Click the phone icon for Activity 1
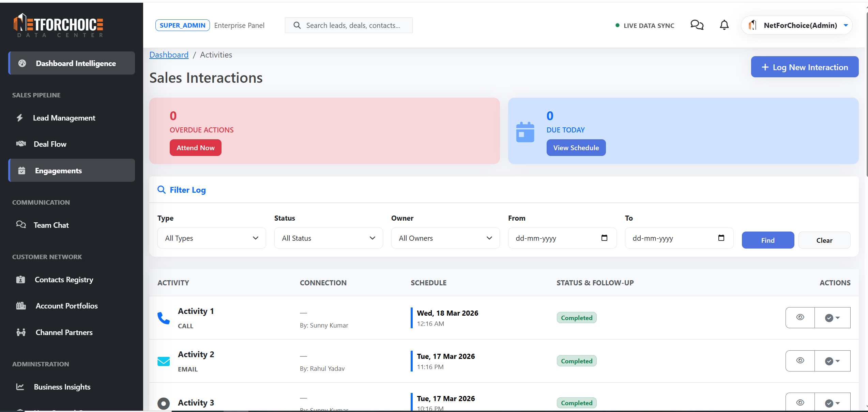The image size is (868, 412). (164, 318)
